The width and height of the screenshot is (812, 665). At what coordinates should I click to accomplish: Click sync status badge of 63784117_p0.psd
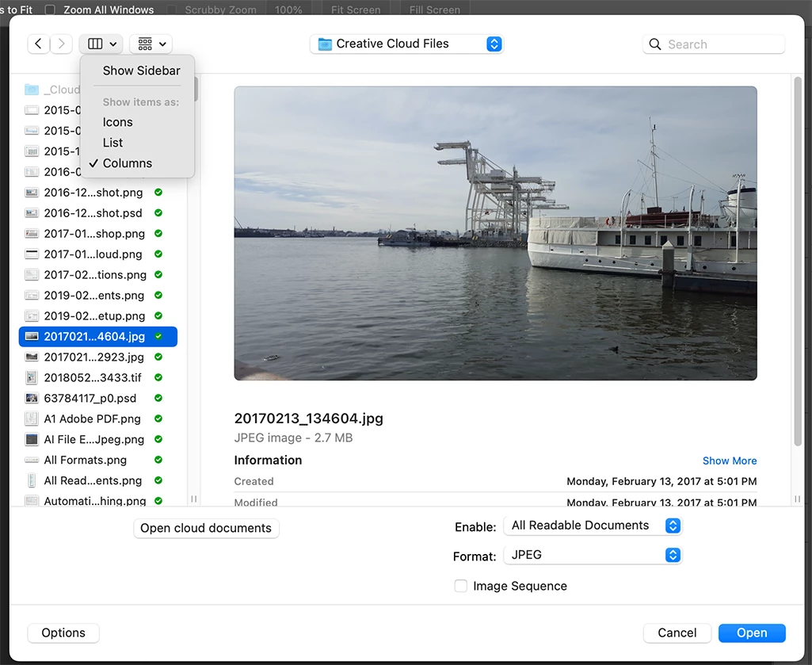(x=158, y=398)
